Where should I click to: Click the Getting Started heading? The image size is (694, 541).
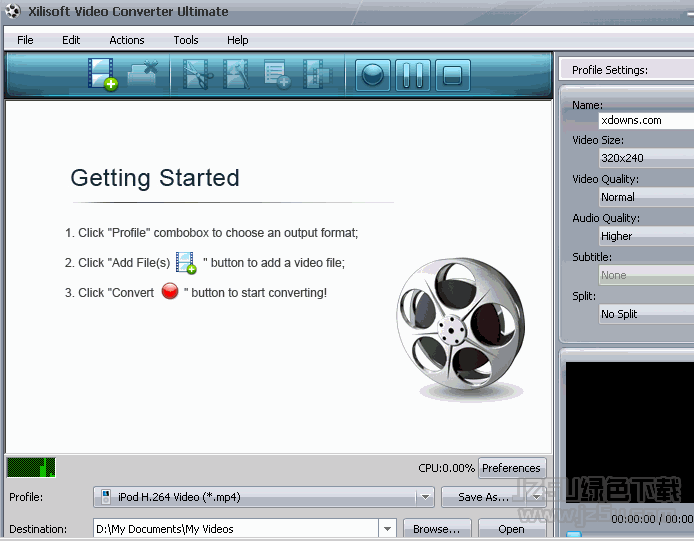coord(155,178)
